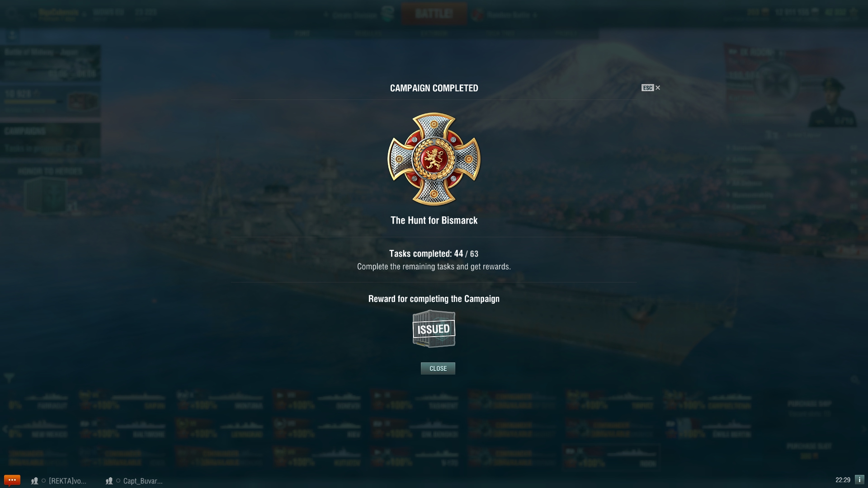Screen dimensions: 868x488
Task: Open the ship carousel filter funnel icon
Action: 9,378
